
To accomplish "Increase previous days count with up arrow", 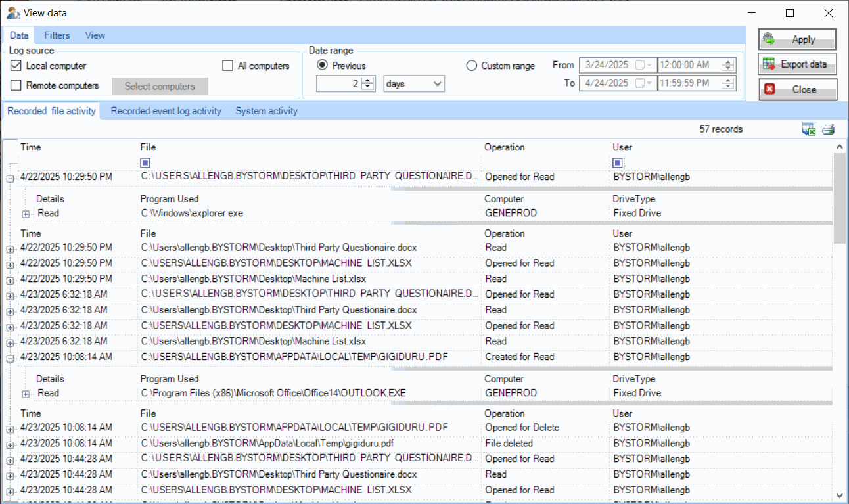I will pyautogui.click(x=368, y=80).
